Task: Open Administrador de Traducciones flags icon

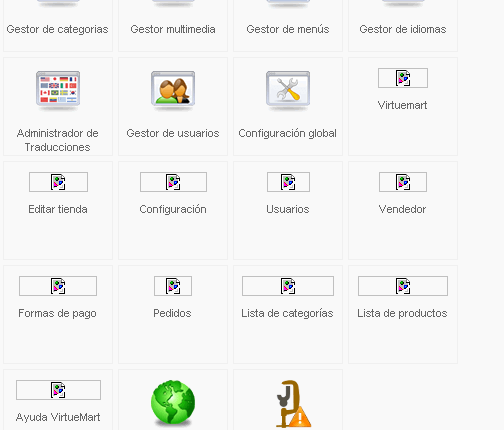Action: [x=58, y=90]
